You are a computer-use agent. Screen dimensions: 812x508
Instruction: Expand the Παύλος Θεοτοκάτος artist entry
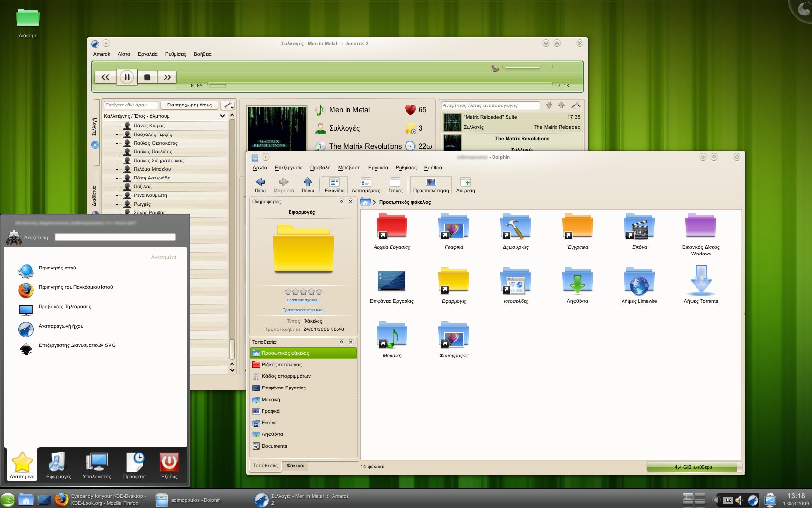click(117, 143)
